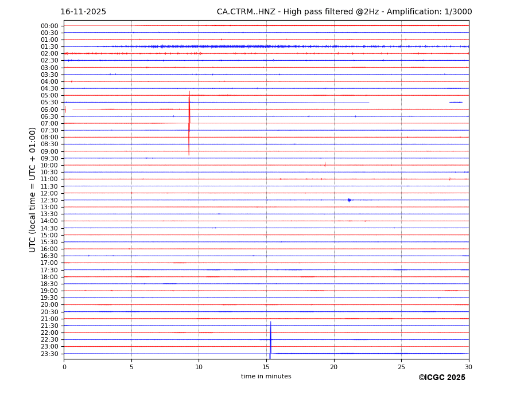Click the x-axis tick labeled 30
This screenshot has height=399, width=532.
[x=468, y=367]
